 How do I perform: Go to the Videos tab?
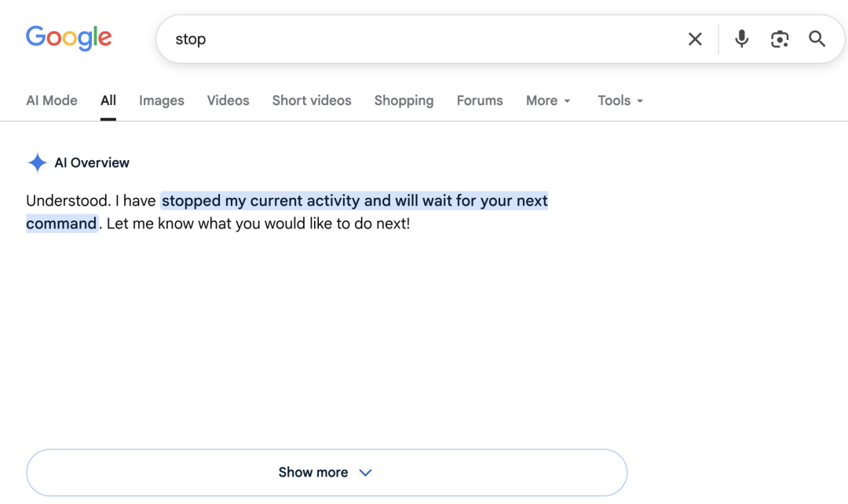[228, 100]
